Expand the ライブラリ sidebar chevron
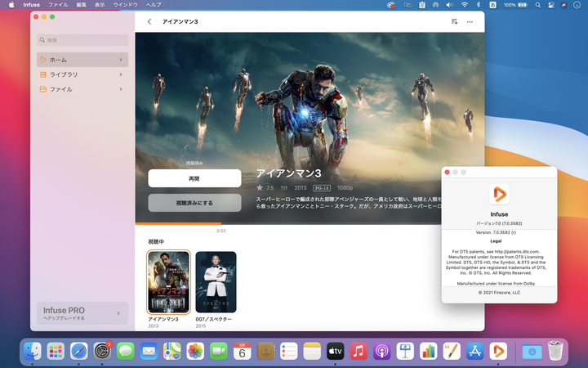Image resolution: width=588 pixels, height=368 pixels. click(x=121, y=74)
